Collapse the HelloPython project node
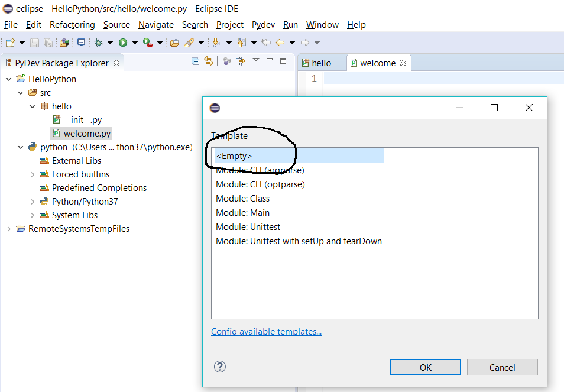The width and height of the screenshot is (564, 392). click(9, 79)
